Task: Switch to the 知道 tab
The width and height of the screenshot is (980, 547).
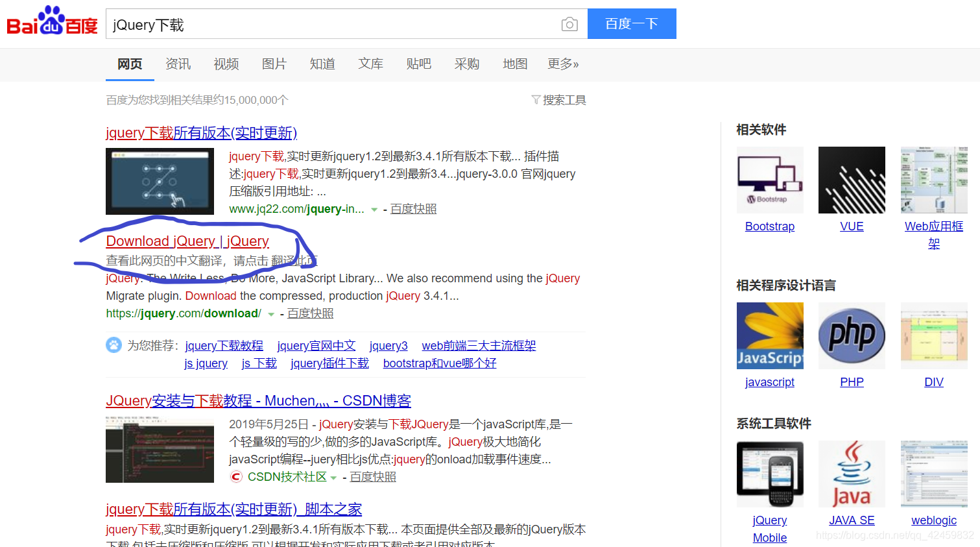Action: pos(322,64)
